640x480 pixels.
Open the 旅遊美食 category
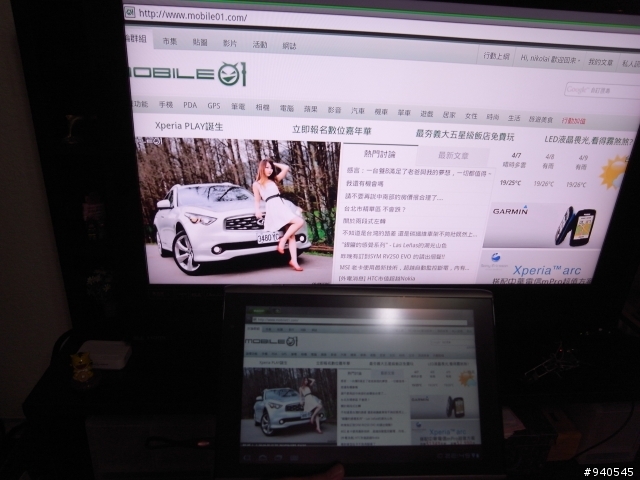click(x=541, y=119)
